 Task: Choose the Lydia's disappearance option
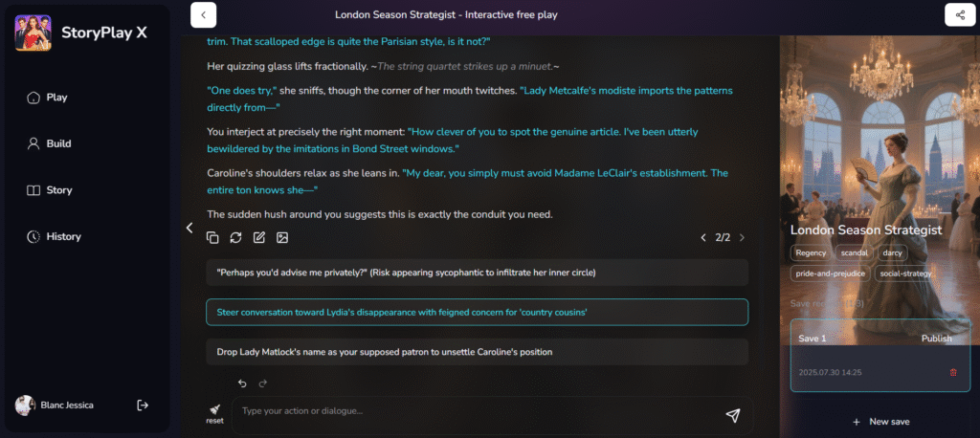coord(477,313)
